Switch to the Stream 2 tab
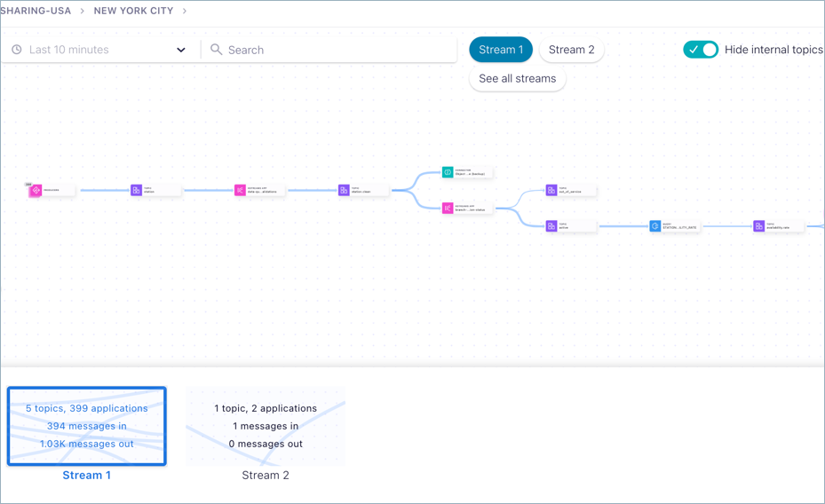 pos(571,50)
